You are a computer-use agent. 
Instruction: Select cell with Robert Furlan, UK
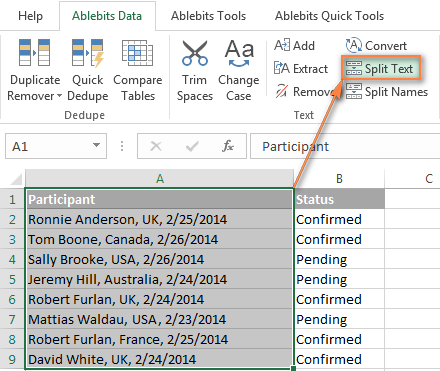159,299
